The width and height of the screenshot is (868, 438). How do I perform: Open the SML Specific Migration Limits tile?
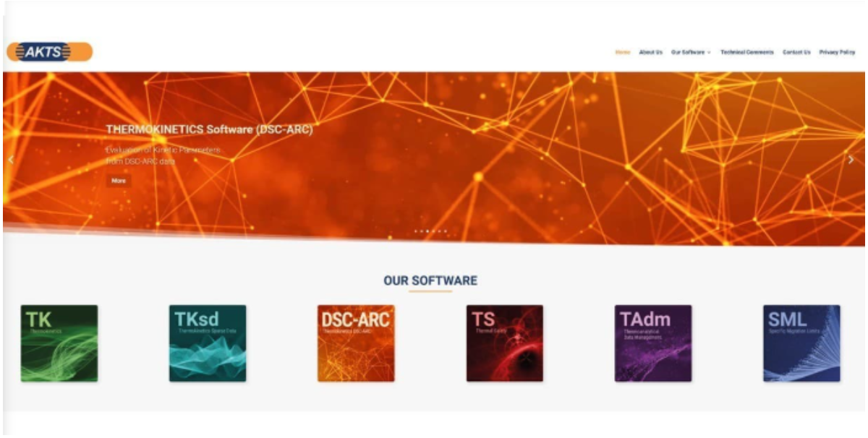coord(801,343)
